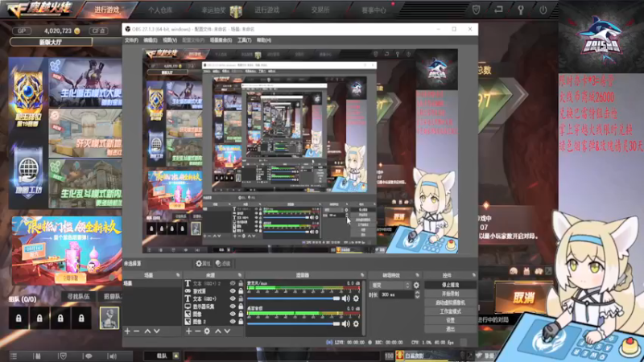Pop out the 混音器 dock panel icon

[x=362, y=275]
